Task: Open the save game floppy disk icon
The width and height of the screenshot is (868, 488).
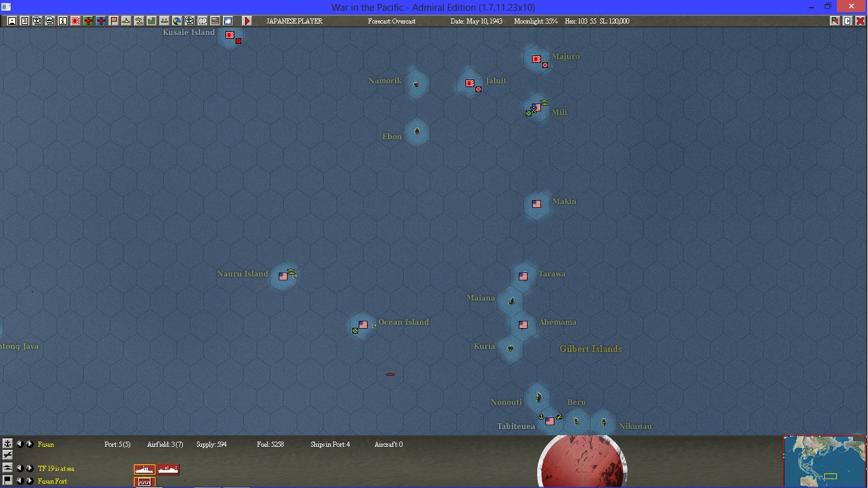Action: click(12, 21)
